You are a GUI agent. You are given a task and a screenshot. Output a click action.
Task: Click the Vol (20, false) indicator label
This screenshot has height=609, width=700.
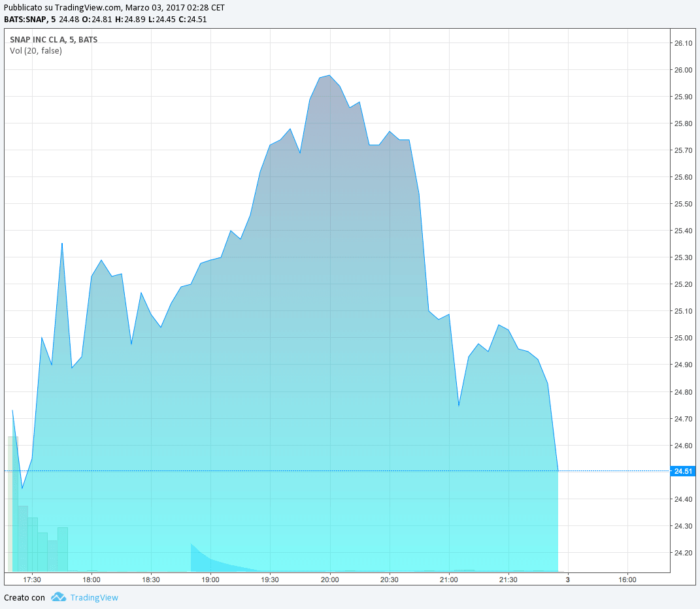tap(36, 50)
